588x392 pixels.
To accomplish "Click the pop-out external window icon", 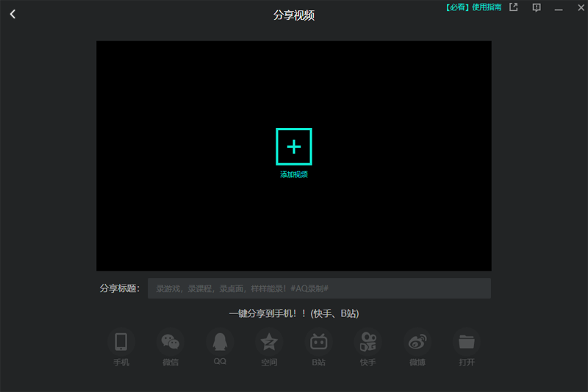I will [514, 7].
